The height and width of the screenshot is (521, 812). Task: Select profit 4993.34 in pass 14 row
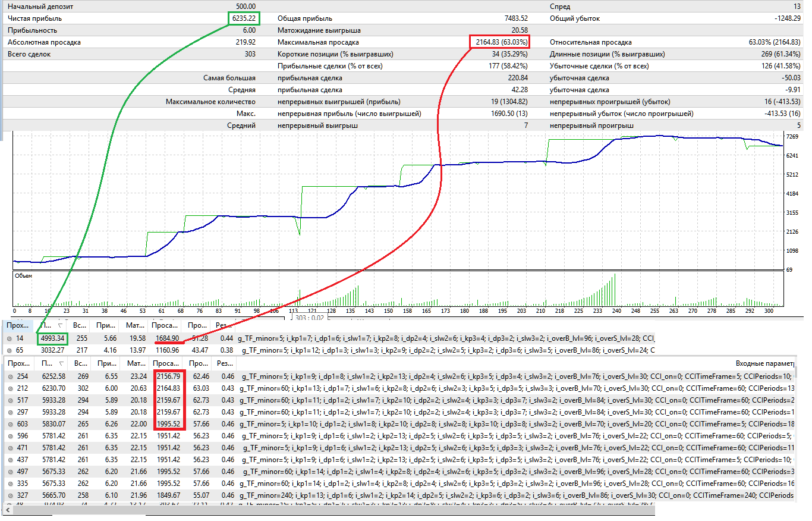coord(52,338)
